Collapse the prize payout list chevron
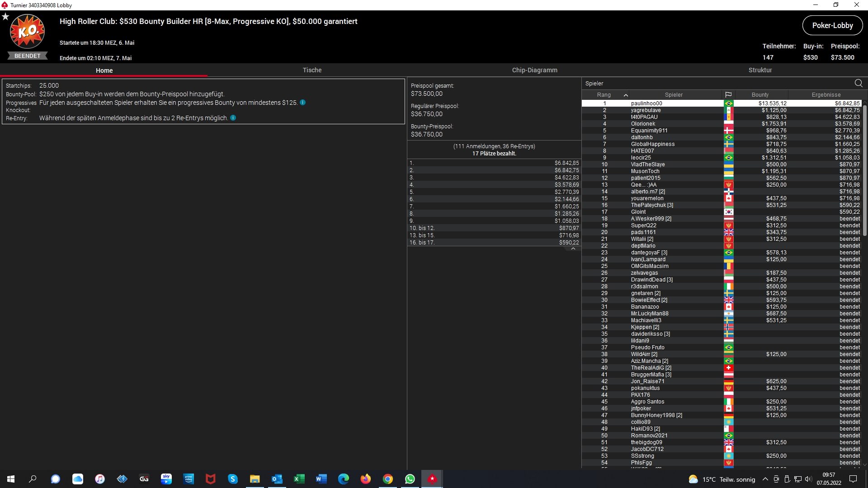This screenshot has width=868, height=488. [573, 249]
